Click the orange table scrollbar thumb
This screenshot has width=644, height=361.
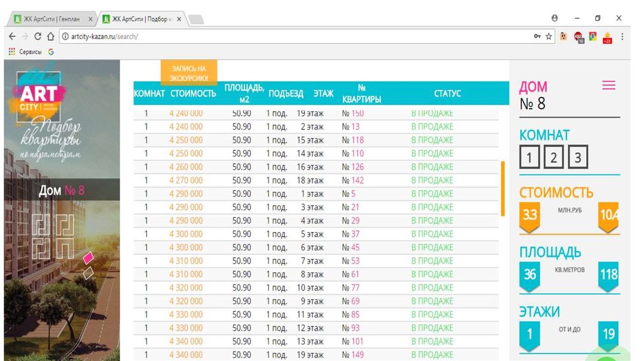click(502, 189)
